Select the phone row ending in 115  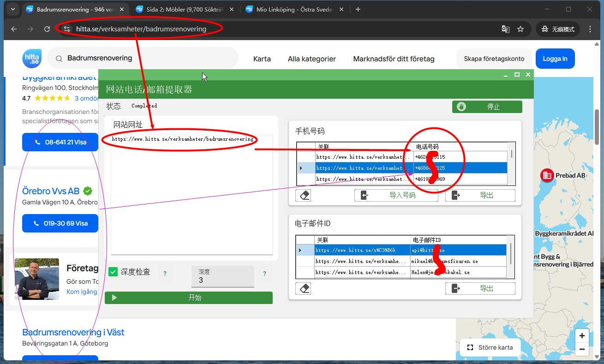coord(401,157)
